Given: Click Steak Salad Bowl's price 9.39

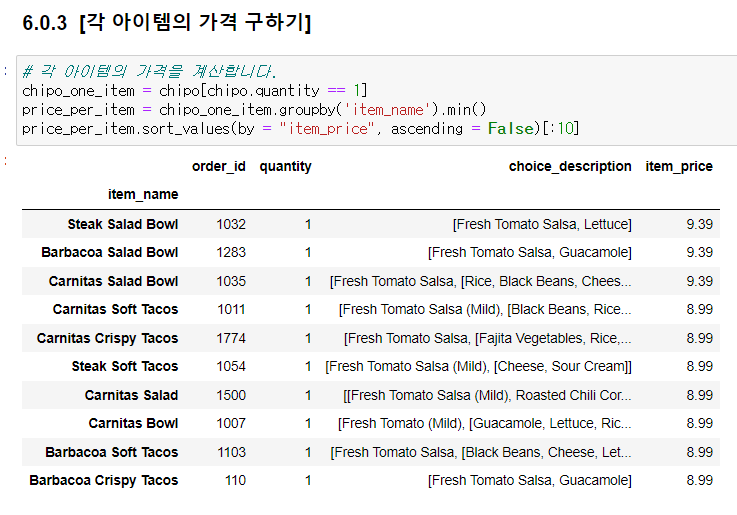Looking at the screenshot, I should pos(699,224).
